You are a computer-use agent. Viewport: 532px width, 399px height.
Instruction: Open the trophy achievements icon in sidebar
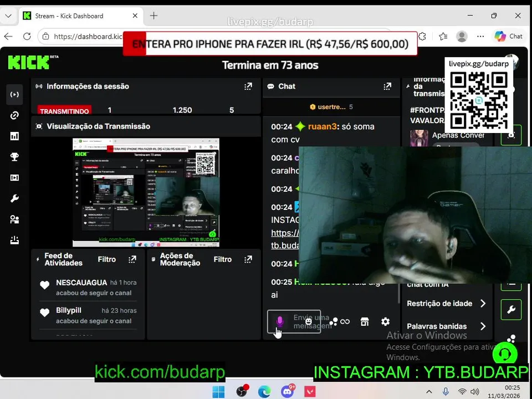[14, 157]
